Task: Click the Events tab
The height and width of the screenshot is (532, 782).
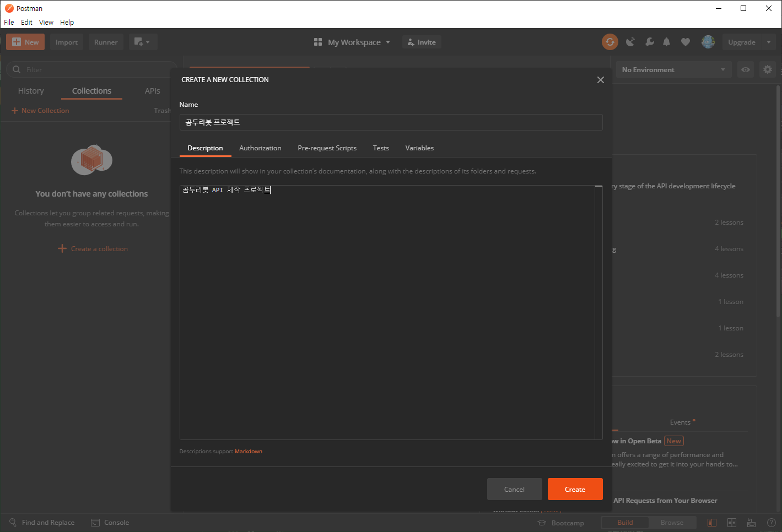Action: (680, 422)
